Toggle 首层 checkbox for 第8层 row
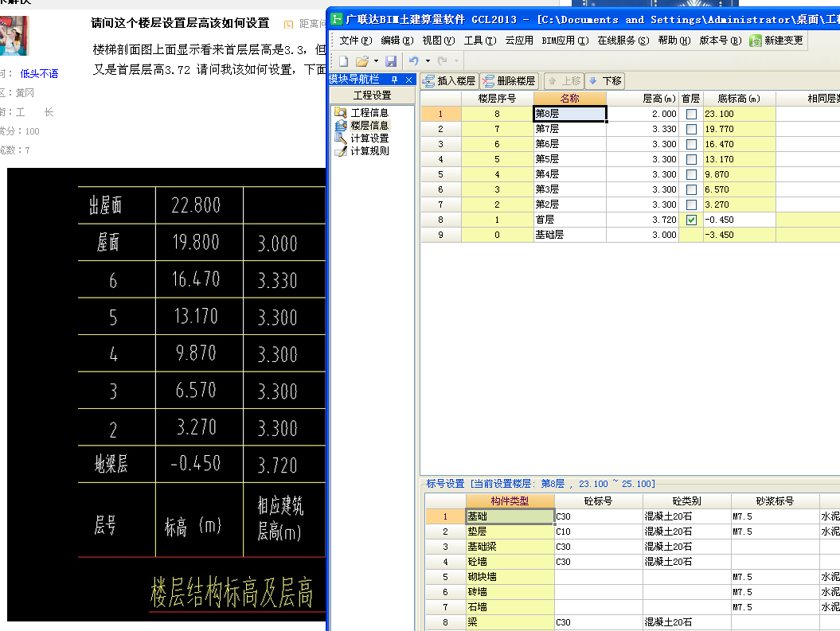840x631 pixels. tap(691, 114)
